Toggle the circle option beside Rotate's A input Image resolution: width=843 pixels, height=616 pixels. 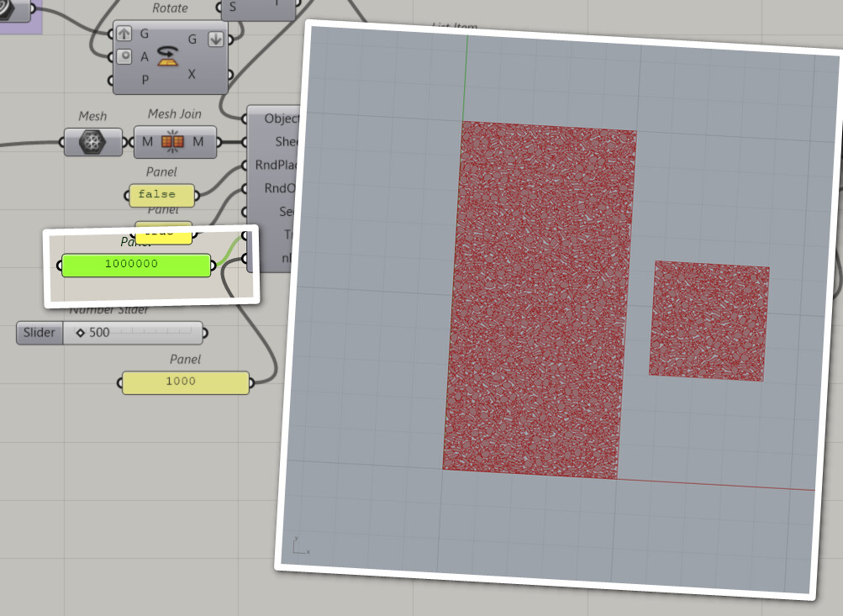click(x=126, y=55)
